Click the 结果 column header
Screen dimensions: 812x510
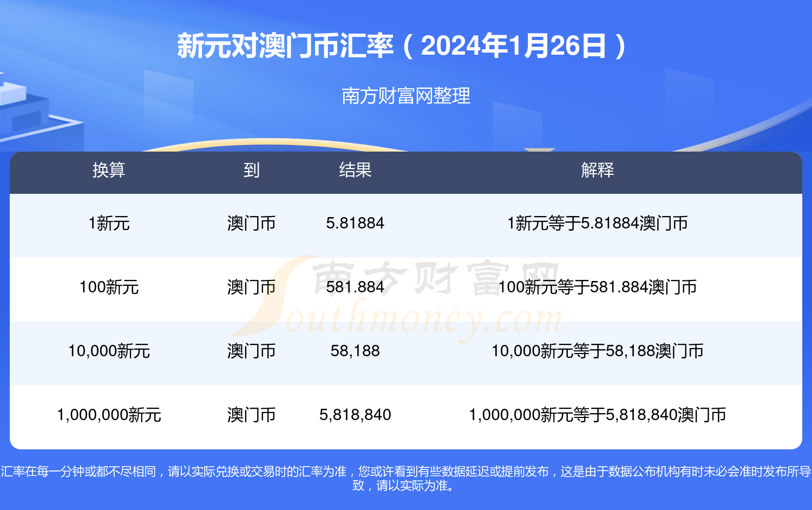[355, 170]
